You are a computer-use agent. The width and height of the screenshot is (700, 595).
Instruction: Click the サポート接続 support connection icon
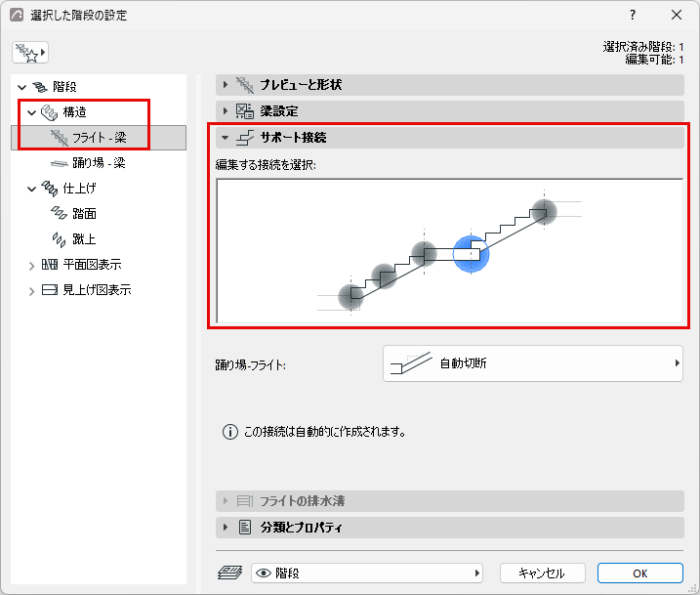(245, 138)
